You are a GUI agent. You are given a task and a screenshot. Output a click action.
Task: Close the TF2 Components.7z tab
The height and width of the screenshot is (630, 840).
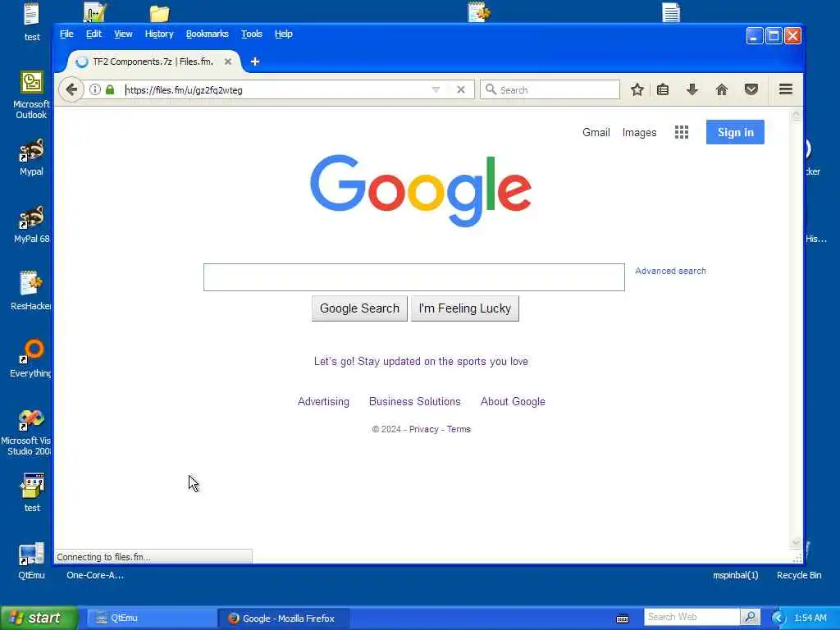click(x=228, y=62)
